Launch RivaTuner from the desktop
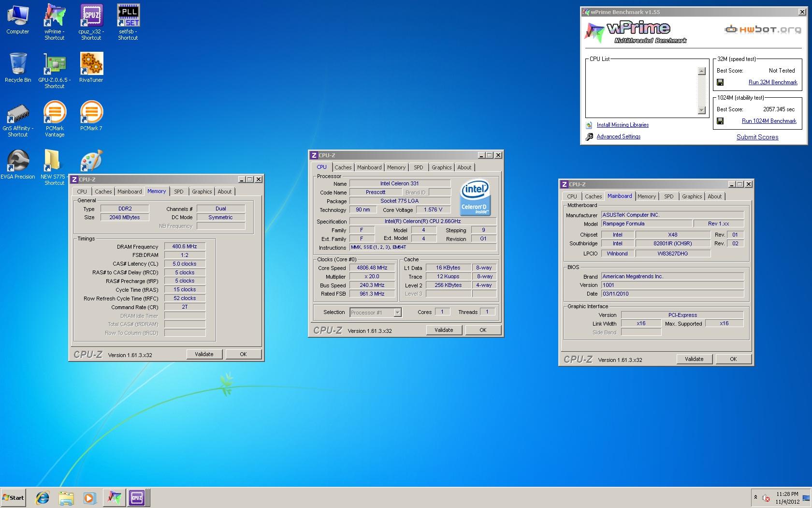Screen dimensions: 812x508 tap(91, 68)
